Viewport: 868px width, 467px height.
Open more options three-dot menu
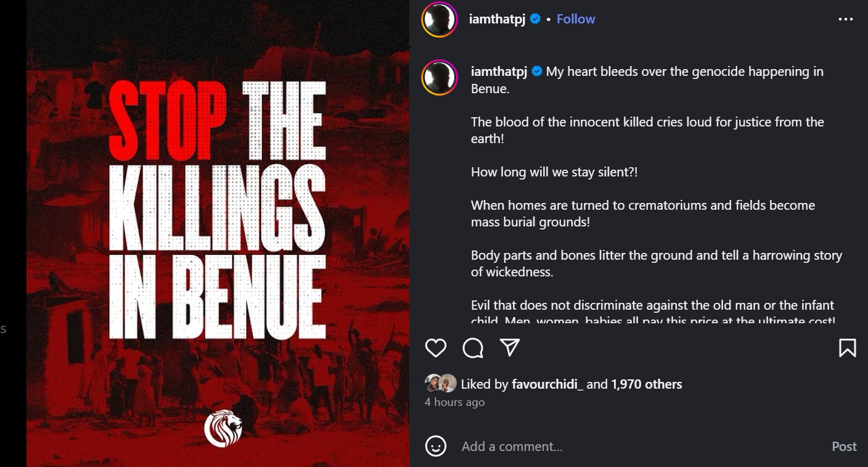[x=846, y=19]
